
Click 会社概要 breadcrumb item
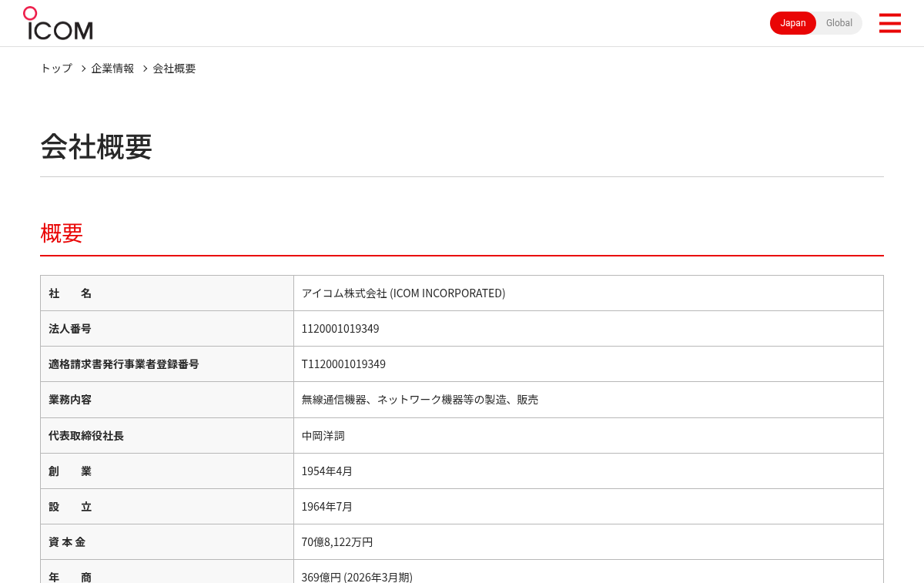pyautogui.click(x=174, y=68)
